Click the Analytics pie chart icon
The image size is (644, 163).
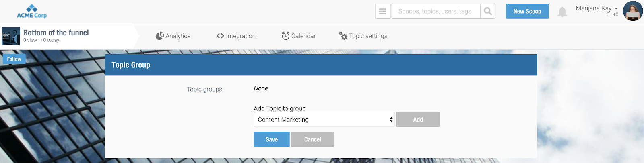[160, 36]
